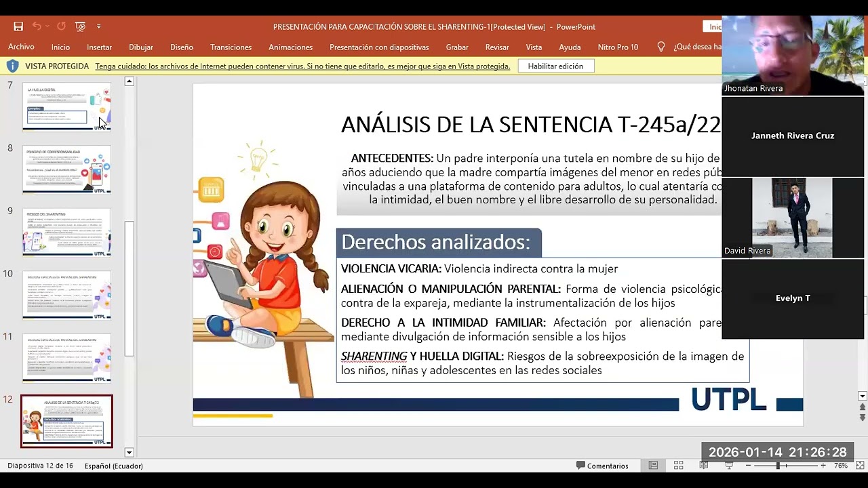Screen dimensions: 868x488
Task: Click the Redo/Repeat icon
Action: click(61, 26)
